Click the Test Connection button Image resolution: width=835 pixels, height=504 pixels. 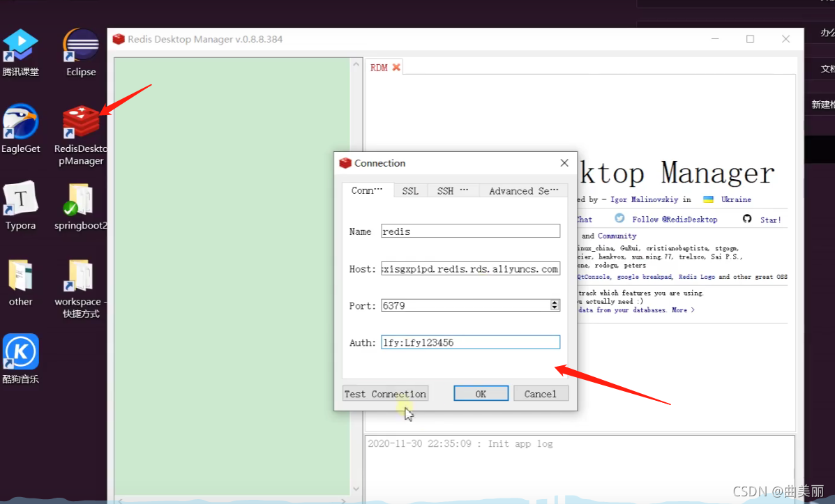tap(385, 394)
